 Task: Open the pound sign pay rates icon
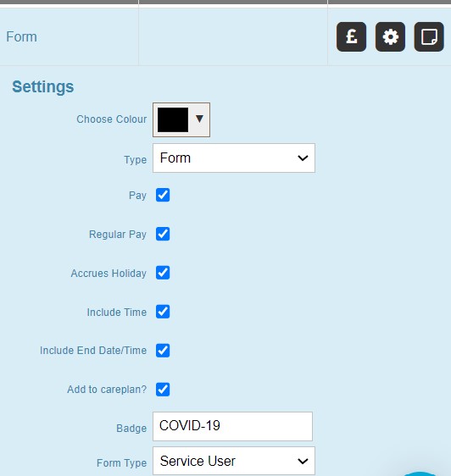[351, 36]
